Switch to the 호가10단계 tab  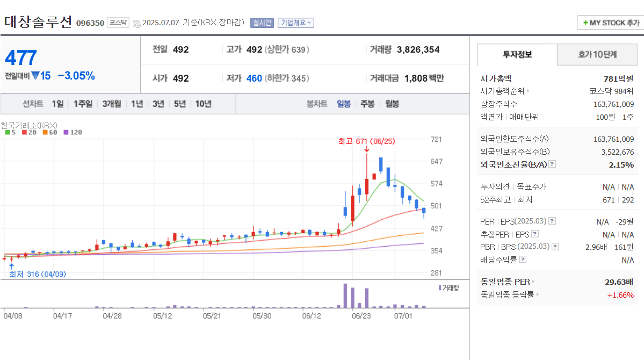[597, 54]
